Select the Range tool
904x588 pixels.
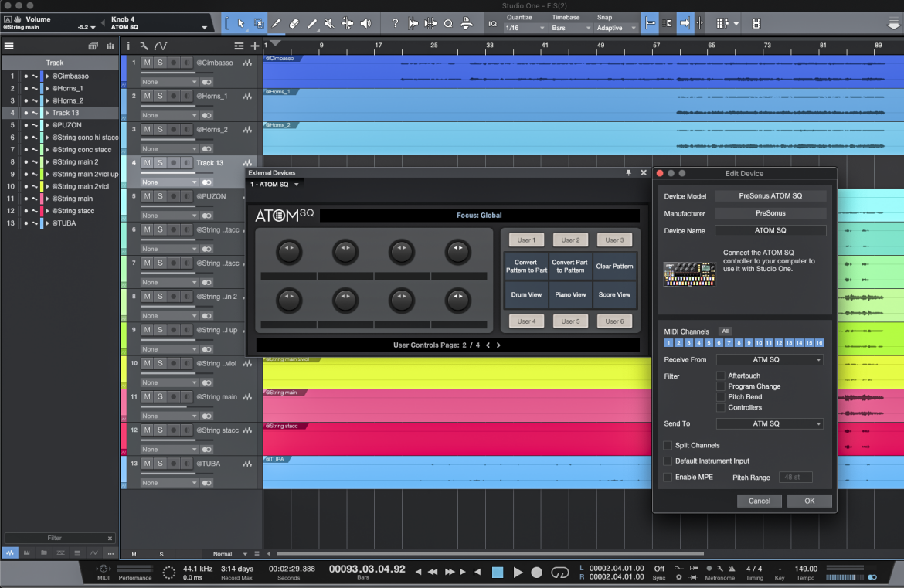[259, 24]
